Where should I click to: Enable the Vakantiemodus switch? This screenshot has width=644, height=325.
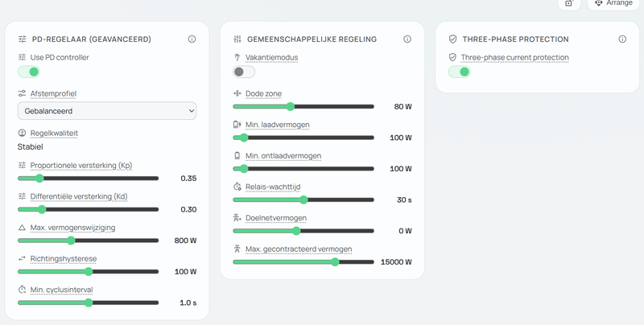(244, 72)
